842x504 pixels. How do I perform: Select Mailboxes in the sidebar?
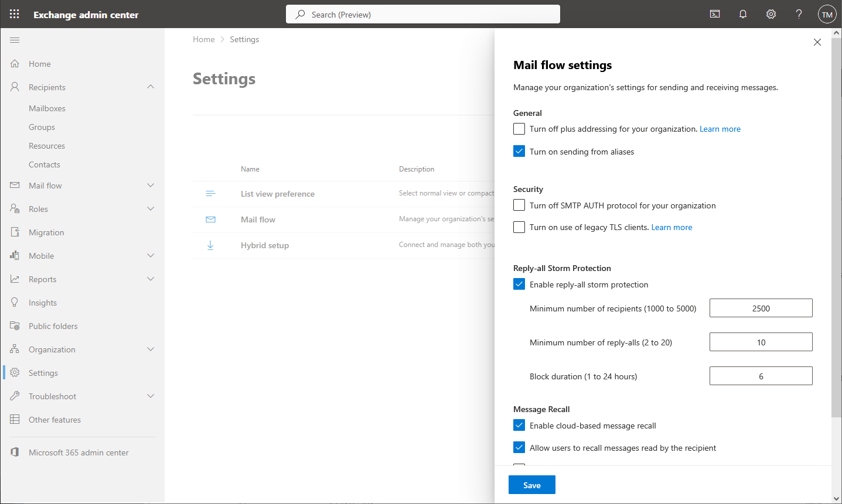click(47, 108)
